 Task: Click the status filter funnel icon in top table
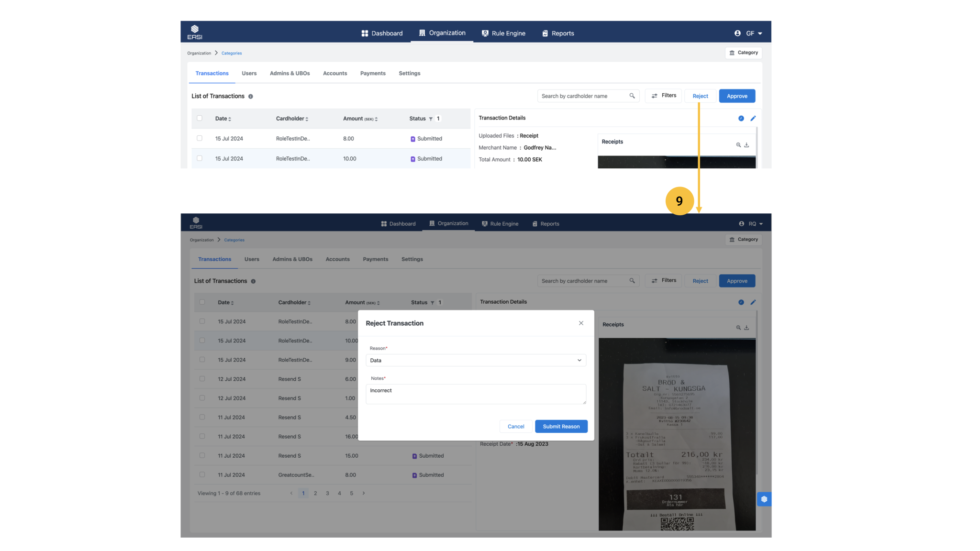[x=431, y=119]
